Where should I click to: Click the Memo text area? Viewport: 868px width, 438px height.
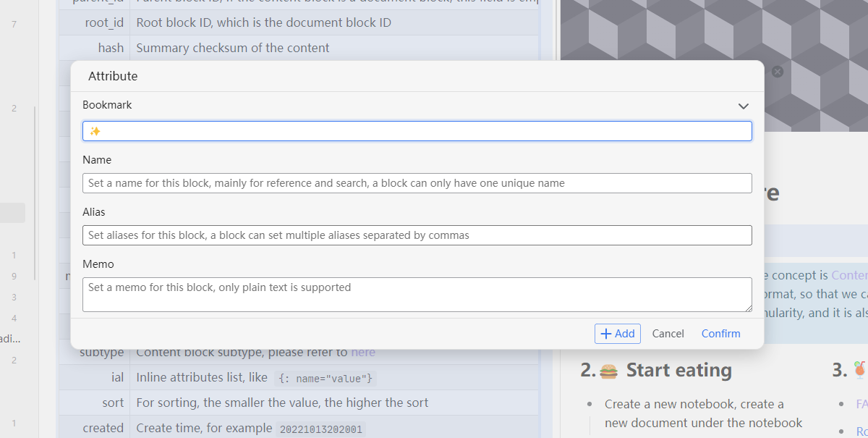pos(417,294)
